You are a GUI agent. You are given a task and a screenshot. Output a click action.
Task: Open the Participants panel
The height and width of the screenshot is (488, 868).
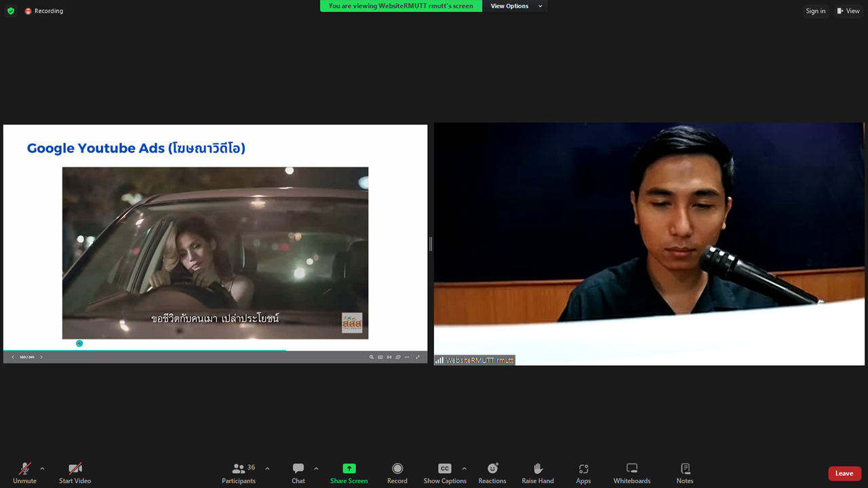[x=239, y=473]
